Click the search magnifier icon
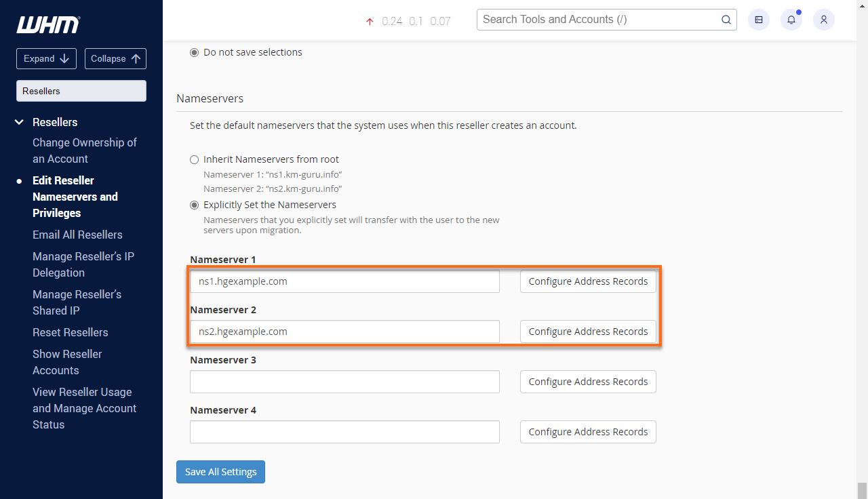The height and width of the screenshot is (499, 868). click(x=726, y=20)
